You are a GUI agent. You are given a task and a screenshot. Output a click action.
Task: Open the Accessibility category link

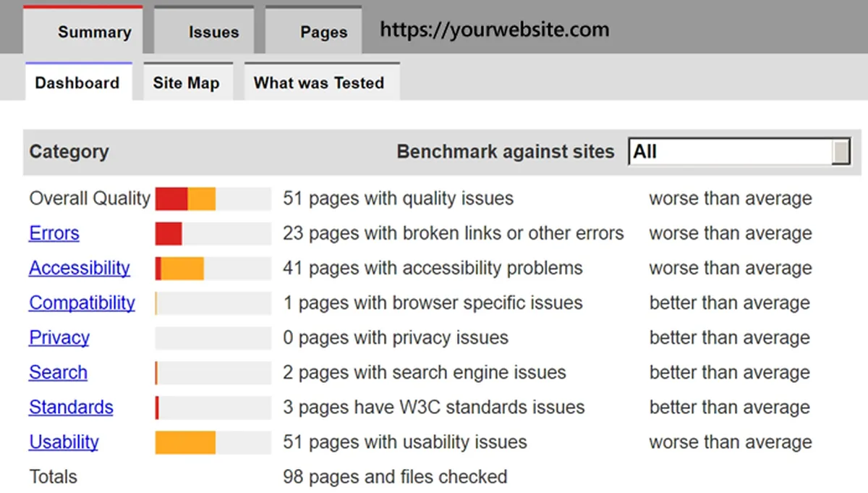click(80, 268)
